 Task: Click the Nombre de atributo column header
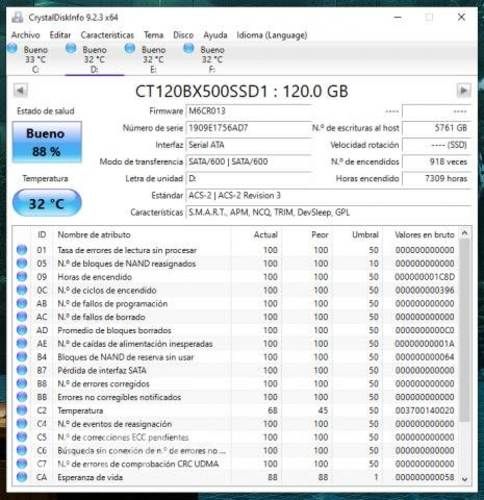pos(143,235)
